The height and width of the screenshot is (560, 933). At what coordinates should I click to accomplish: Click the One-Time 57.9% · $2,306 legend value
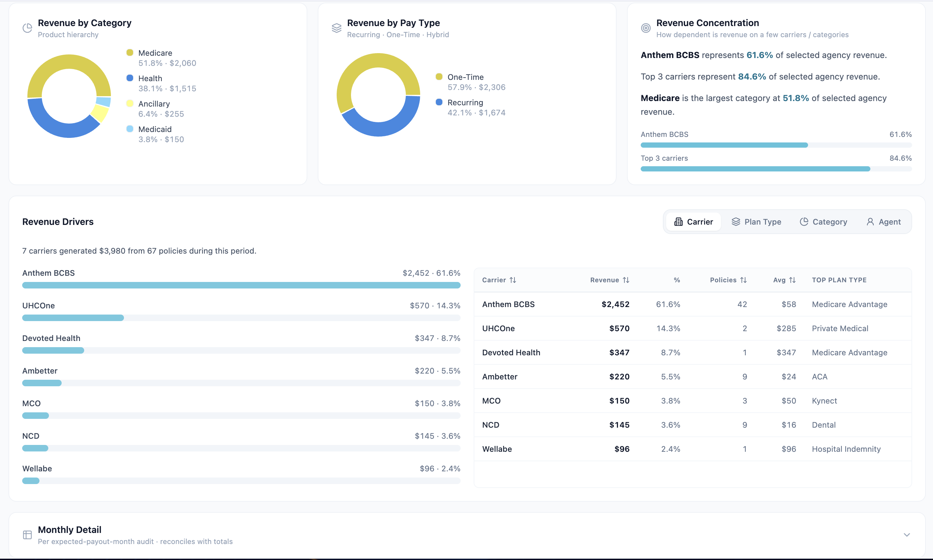[477, 87]
